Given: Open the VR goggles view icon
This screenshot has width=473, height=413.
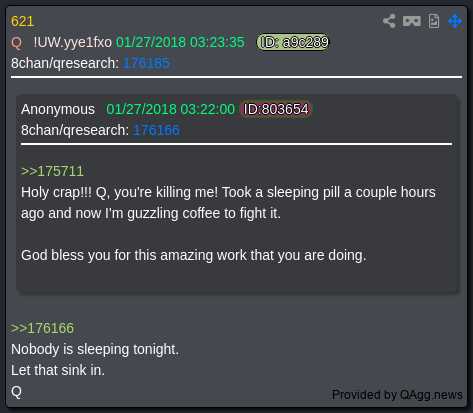Looking at the screenshot, I should pyautogui.click(x=412, y=21).
